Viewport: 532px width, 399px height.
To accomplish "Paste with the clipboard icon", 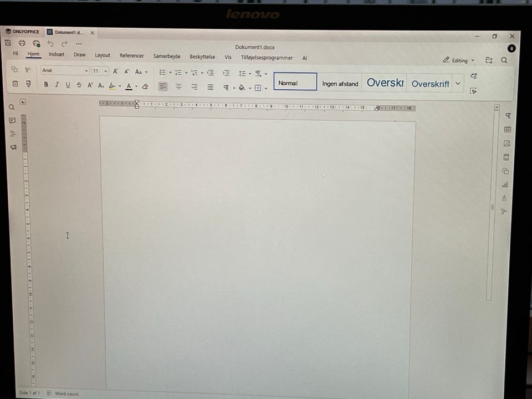I will [x=15, y=84].
